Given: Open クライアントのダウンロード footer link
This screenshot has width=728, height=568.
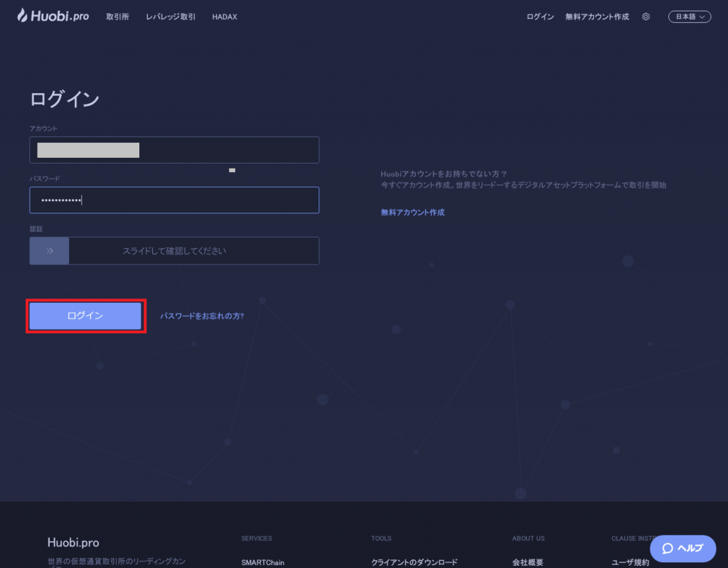Looking at the screenshot, I should (414, 562).
